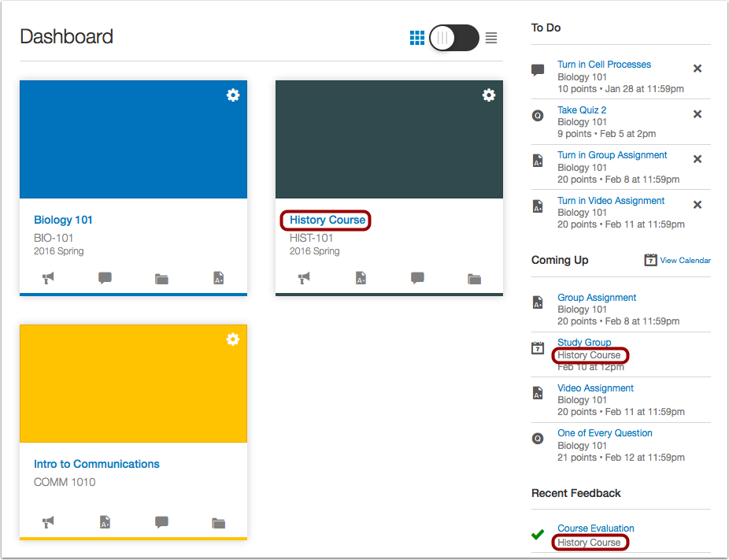Open Assignments on Intro to Communications card
The image size is (729, 560).
pos(105,522)
